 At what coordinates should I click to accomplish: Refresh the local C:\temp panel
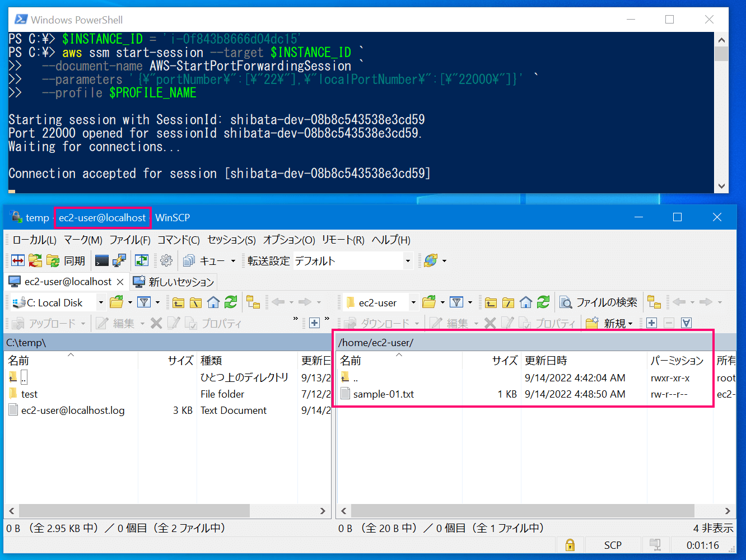click(x=231, y=302)
